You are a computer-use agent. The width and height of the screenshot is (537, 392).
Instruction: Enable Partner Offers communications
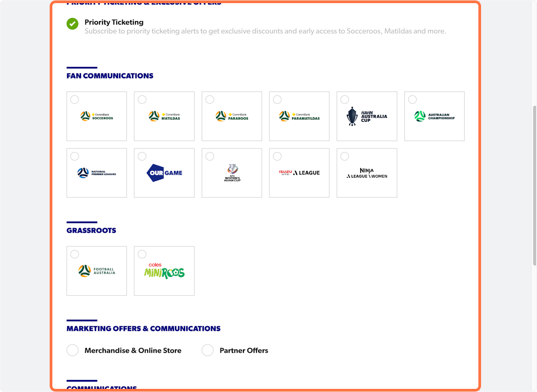[x=208, y=350]
